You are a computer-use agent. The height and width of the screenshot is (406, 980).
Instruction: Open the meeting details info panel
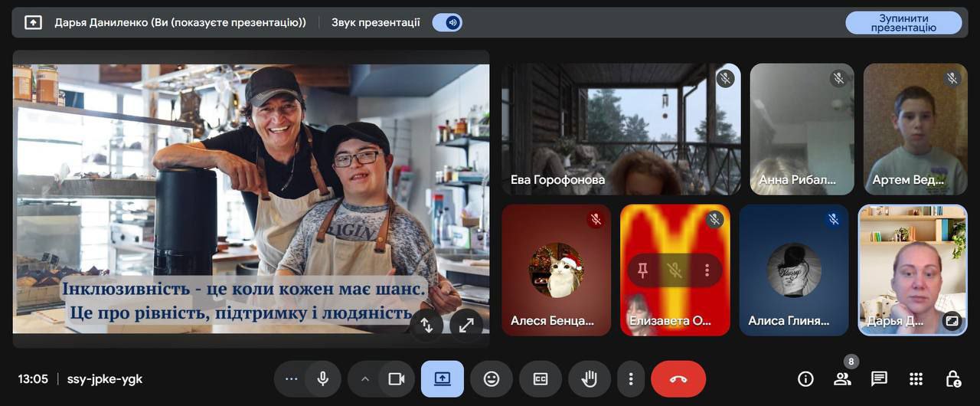click(x=805, y=379)
